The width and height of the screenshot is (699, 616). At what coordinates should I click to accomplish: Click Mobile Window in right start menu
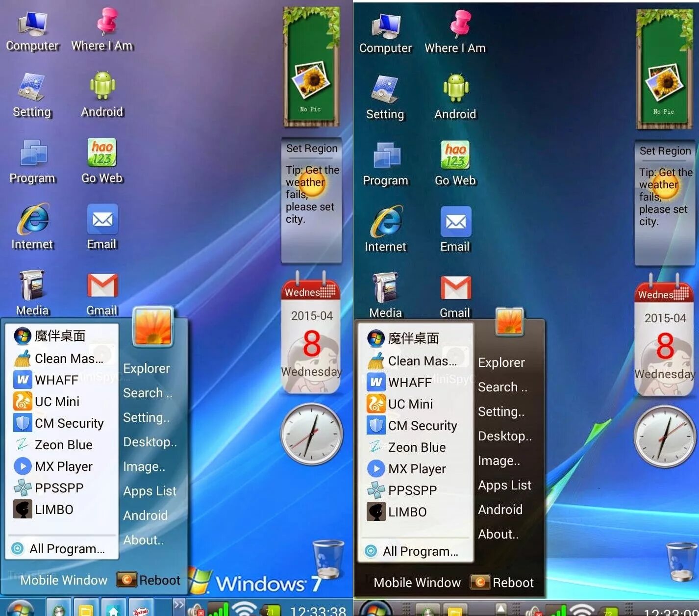417,583
